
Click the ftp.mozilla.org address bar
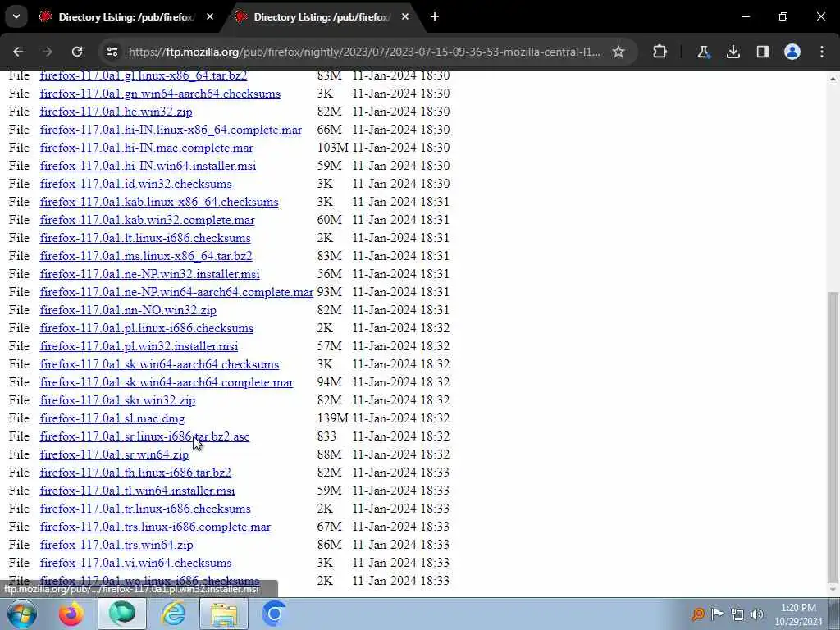[x=364, y=52]
